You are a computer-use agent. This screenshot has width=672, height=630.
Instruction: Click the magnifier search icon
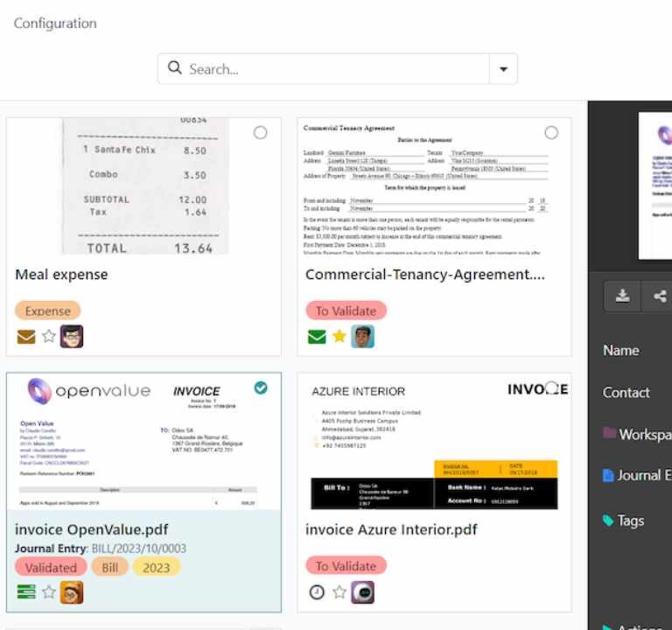tap(174, 67)
